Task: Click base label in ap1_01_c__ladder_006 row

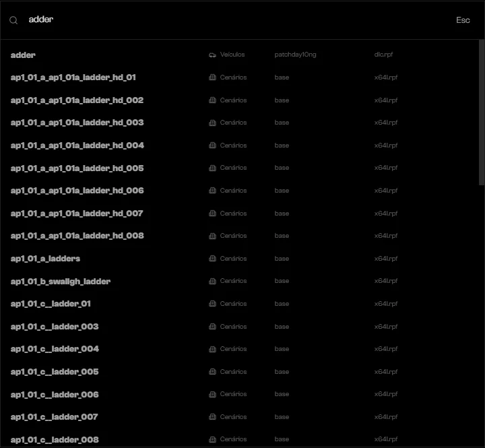Action: 282,394
